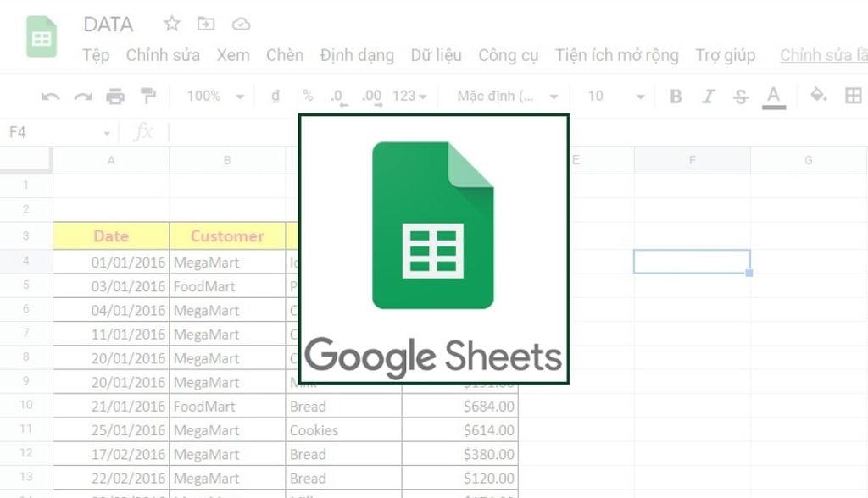Toggle italic formatting
The width and height of the screenshot is (868, 498).
tap(709, 97)
